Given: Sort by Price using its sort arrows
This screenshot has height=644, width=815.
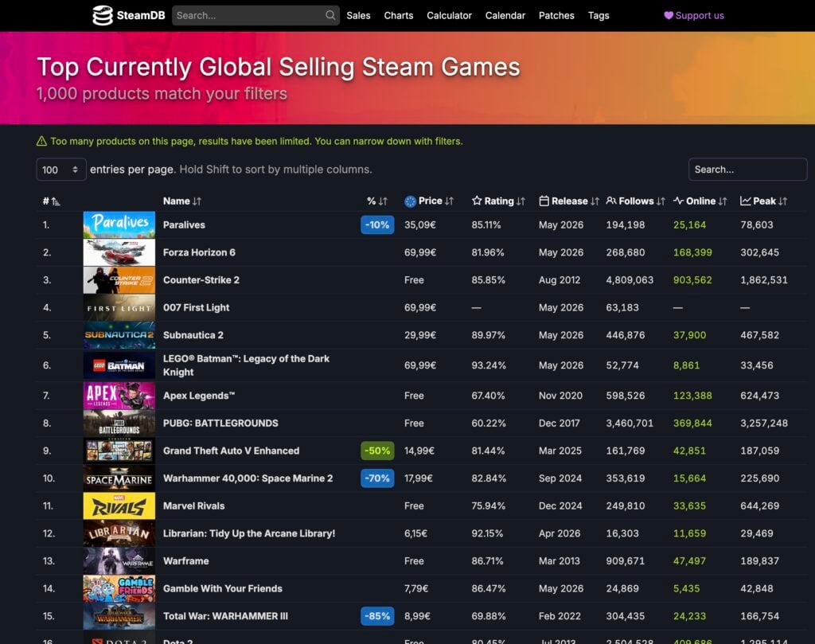Looking at the screenshot, I should (449, 201).
